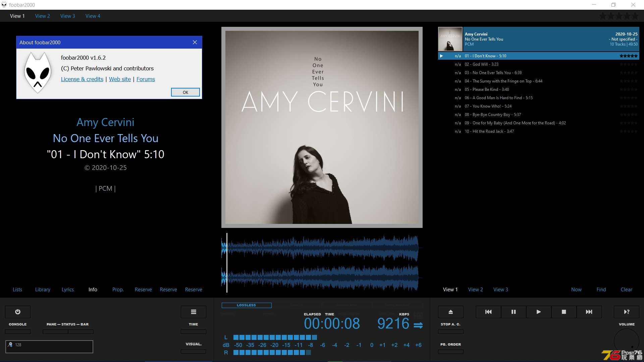Click the foobar2000 alien logo in About dialog
644x362 pixels.
(38, 72)
